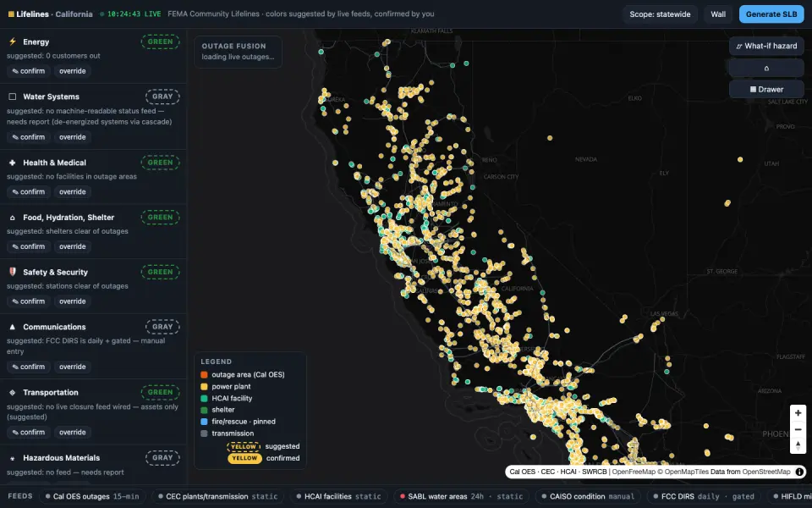The height and width of the screenshot is (508, 812).
Task: Click Food, Hydration, Shelter GREEN badge
Action: (x=160, y=218)
